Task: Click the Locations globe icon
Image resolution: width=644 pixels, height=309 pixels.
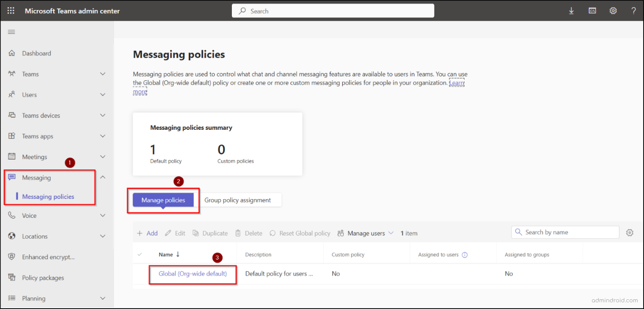Action: tap(12, 236)
